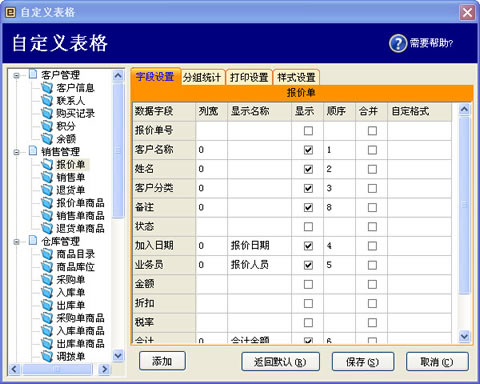
Task: Click field table scroll up arrow
Action: [464, 109]
